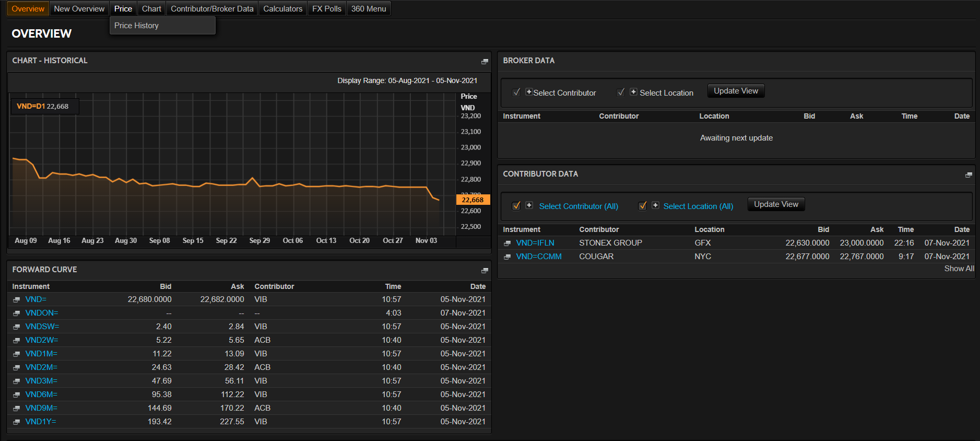Click the icon beside VND= instrument row

tap(17, 300)
